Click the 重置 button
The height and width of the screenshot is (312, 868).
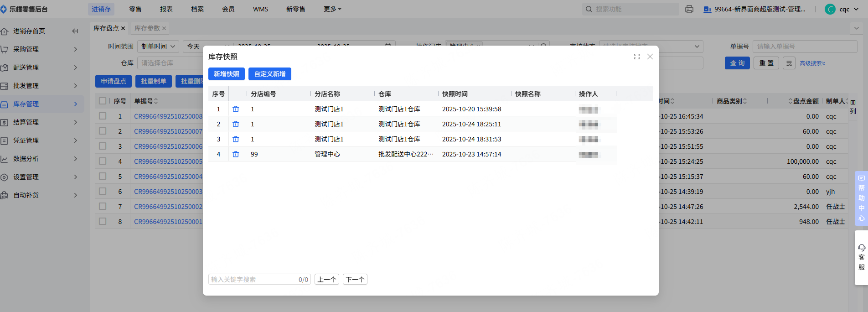tap(766, 63)
